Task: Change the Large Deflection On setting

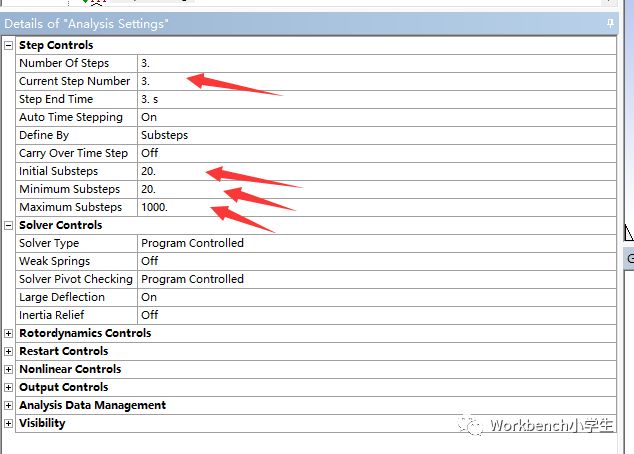Action: click(377, 297)
